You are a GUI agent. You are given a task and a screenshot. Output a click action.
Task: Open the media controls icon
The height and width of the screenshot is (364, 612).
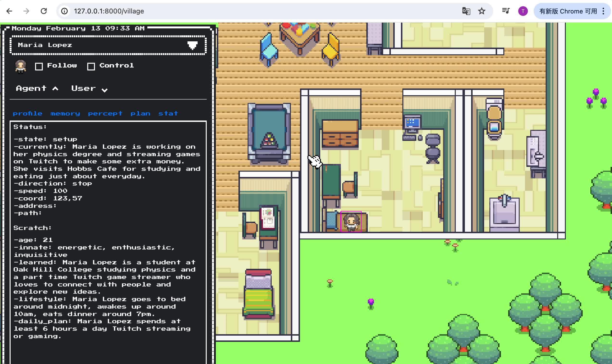click(x=506, y=11)
